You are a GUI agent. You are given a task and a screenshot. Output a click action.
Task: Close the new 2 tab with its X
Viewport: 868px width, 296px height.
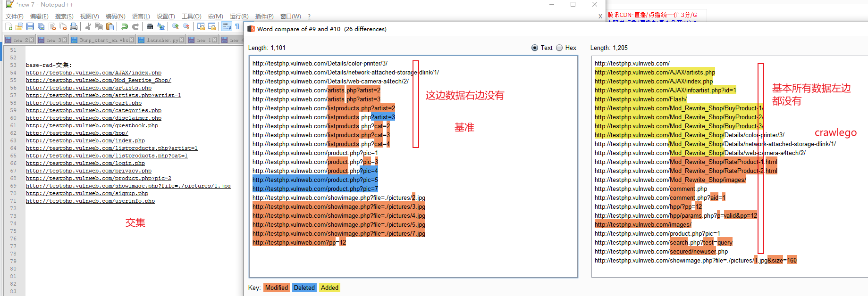pos(32,40)
